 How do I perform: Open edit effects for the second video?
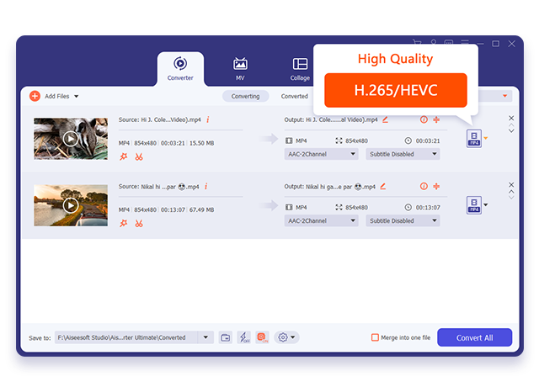tap(124, 223)
